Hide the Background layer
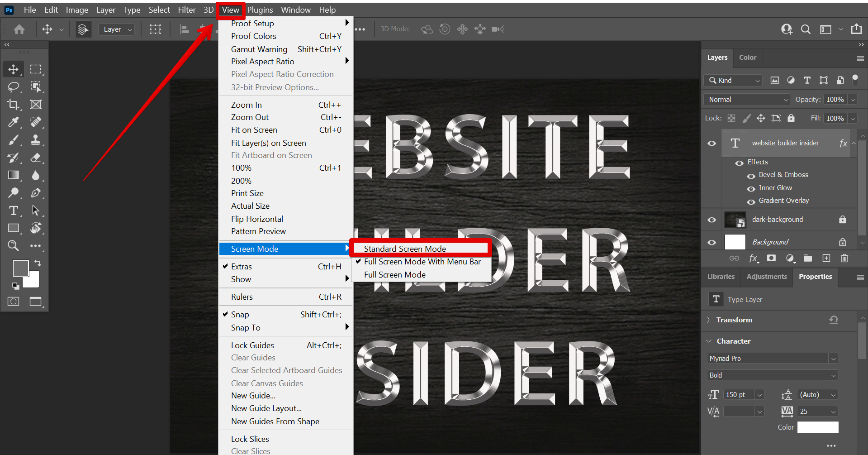The height and width of the screenshot is (455, 868). pyautogui.click(x=711, y=242)
